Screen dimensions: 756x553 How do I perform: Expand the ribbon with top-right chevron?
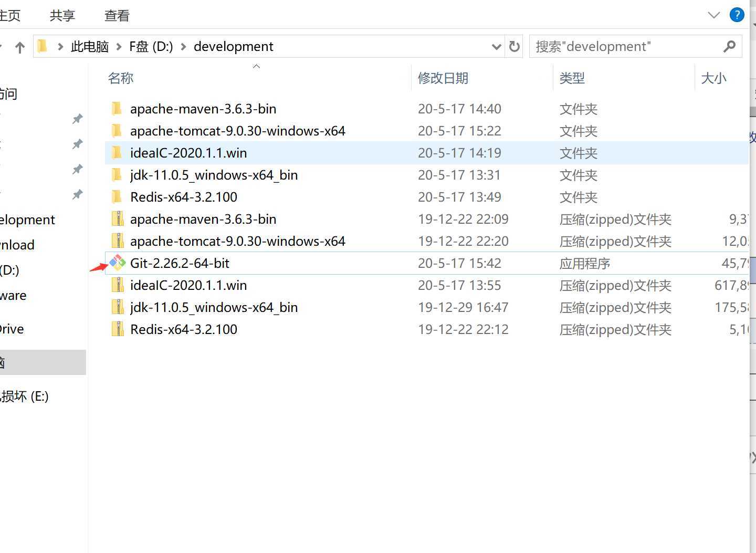point(714,15)
